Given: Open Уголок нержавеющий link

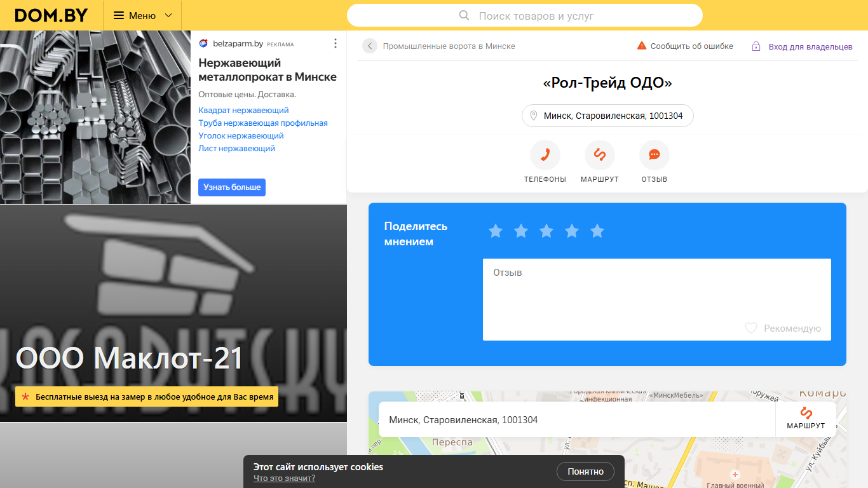Looking at the screenshot, I should pos(241,136).
